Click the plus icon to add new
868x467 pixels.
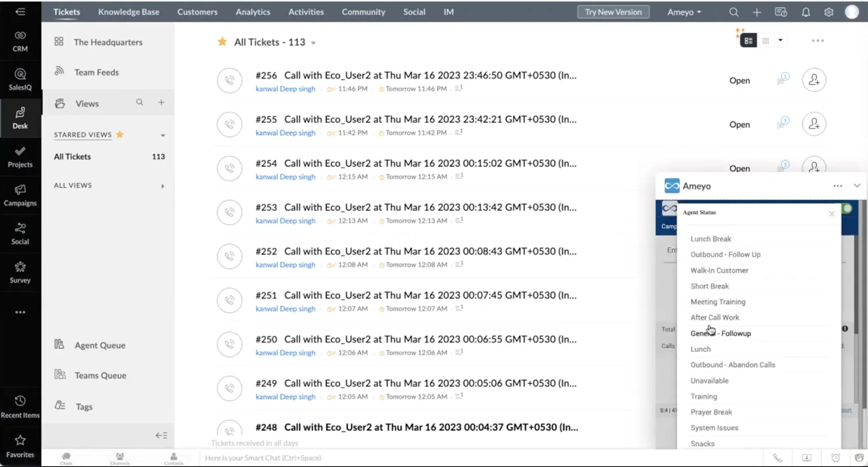point(757,12)
